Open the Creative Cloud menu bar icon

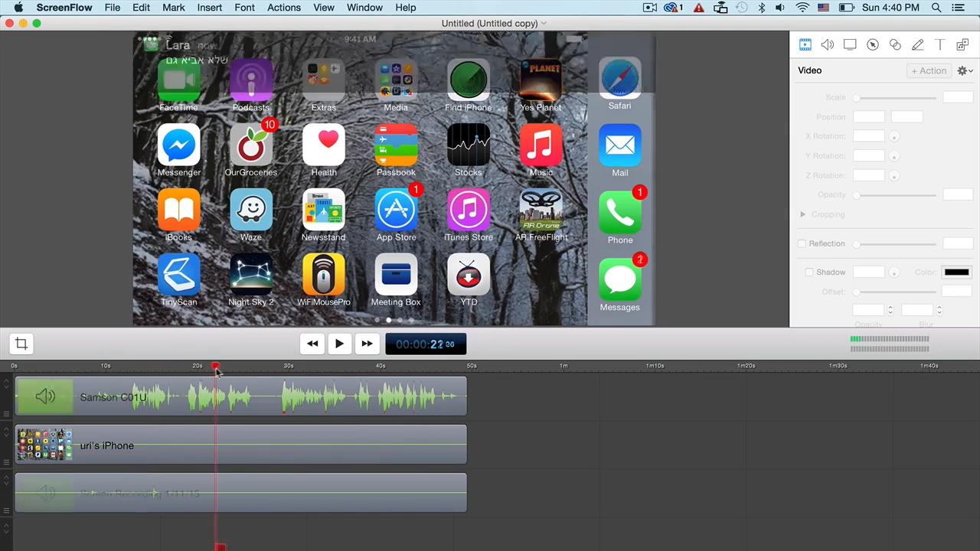tap(674, 8)
